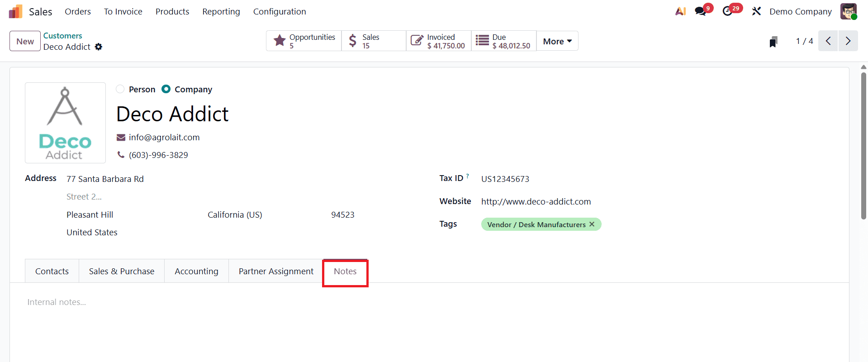The height and width of the screenshot is (362, 868).
Task: Select the Company radio button
Action: pos(166,89)
